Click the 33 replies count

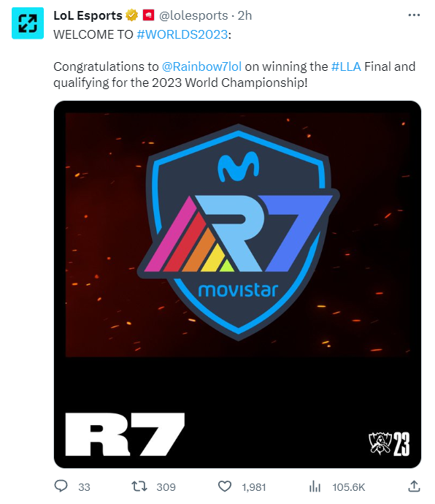point(84,487)
